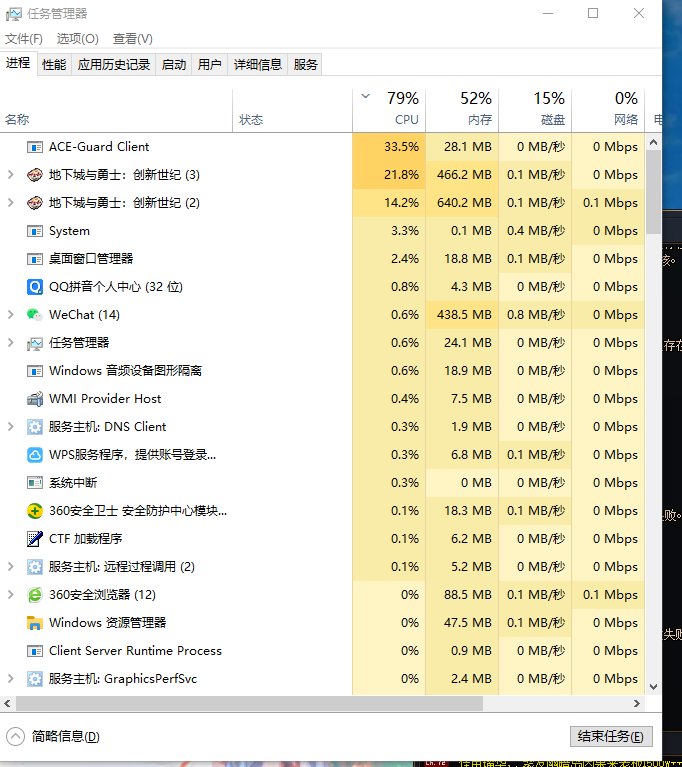Click the WMI Provider Host icon
682x767 pixels.
35,399
